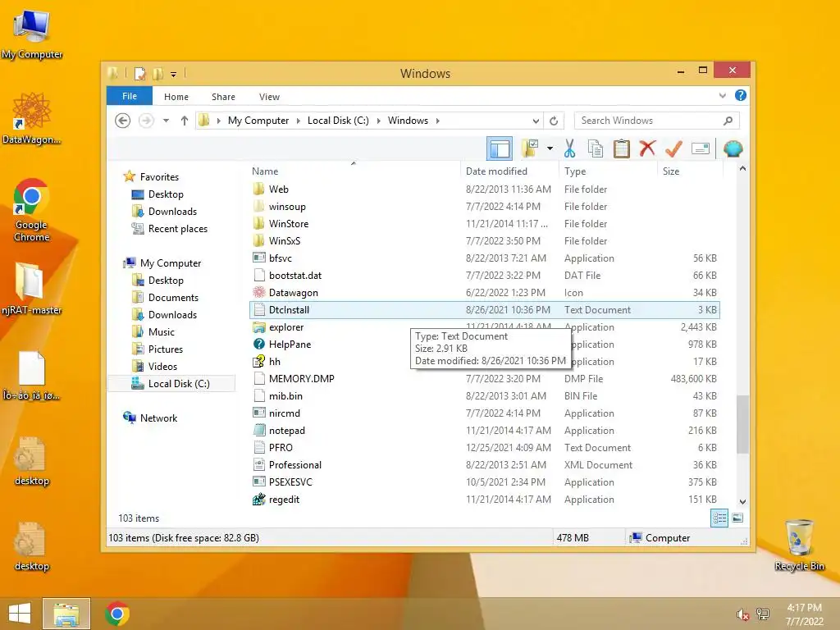Open the File ribbon tab
Screen dimensions: 840x630
point(130,97)
